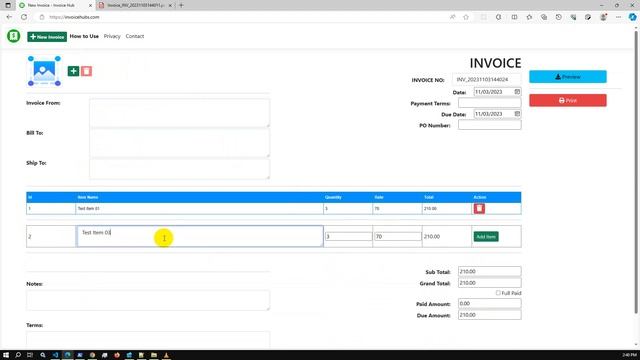Click the new item name field 'Test Item 03'
This screenshot has width=640, height=360.
tap(200, 236)
